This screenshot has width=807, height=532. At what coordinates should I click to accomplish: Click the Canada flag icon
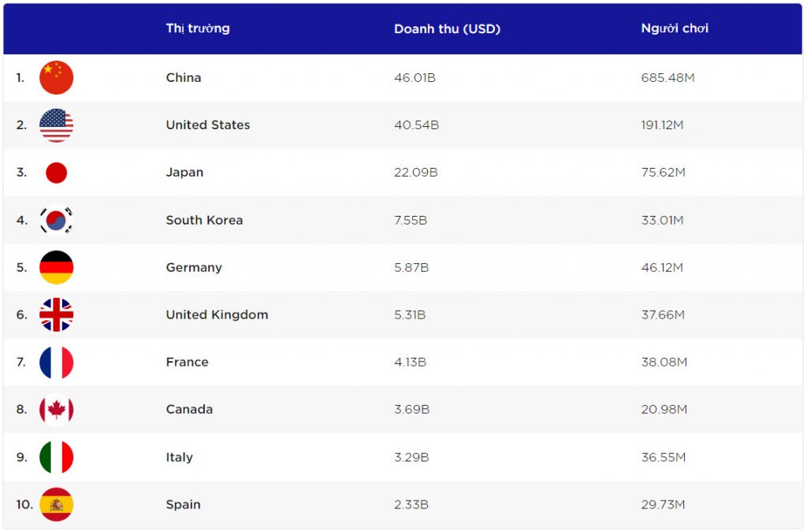(x=56, y=410)
